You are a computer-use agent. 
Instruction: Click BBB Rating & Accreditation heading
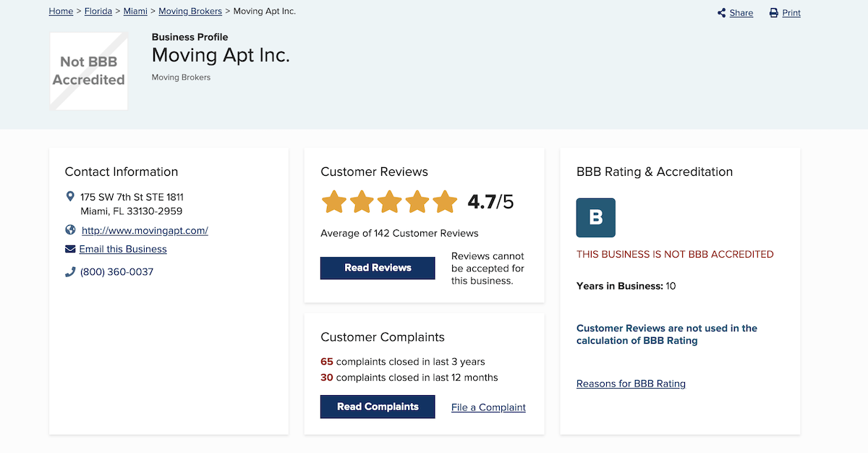pyautogui.click(x=655, y=172)
